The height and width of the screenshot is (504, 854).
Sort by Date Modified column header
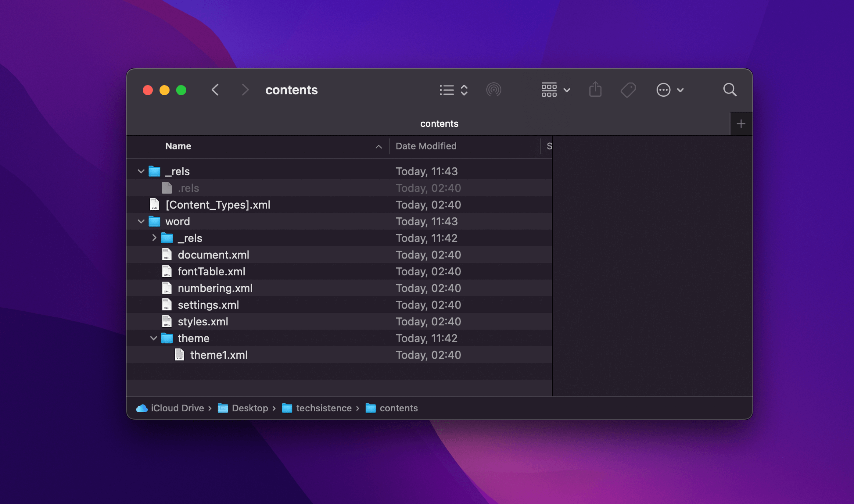point(426,146)
